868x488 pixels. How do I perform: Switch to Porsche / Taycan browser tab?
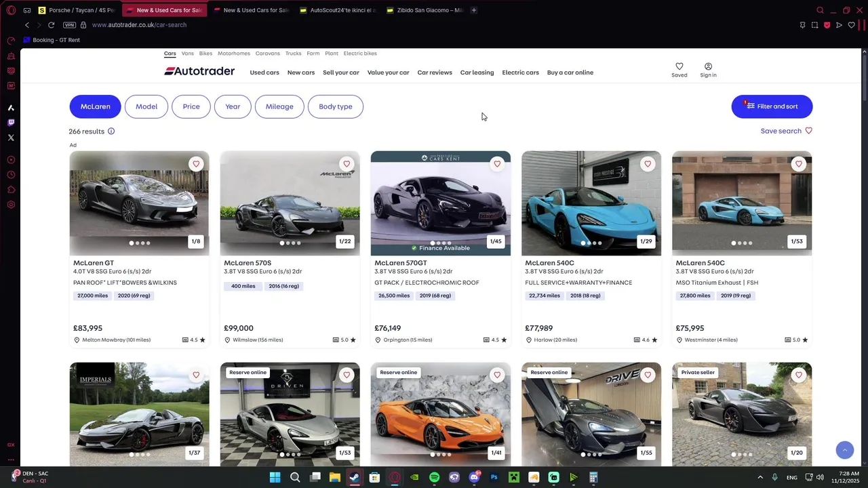point(76,10)
